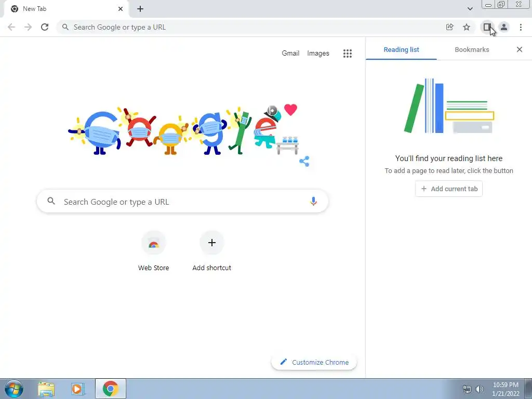The image size is (532, 399).
Task: Click the magnifier in the page search box
Action: point(51,201)
